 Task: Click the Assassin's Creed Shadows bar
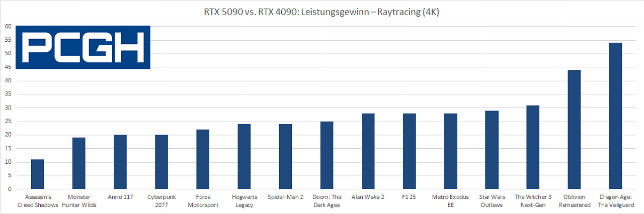click(38, 174)
